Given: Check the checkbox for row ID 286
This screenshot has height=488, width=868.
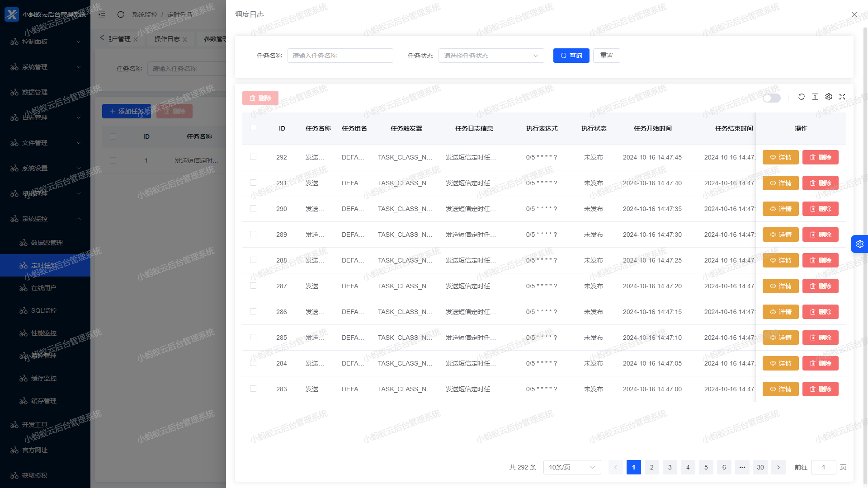Looking at the screenshot, I should click(253, 312).
